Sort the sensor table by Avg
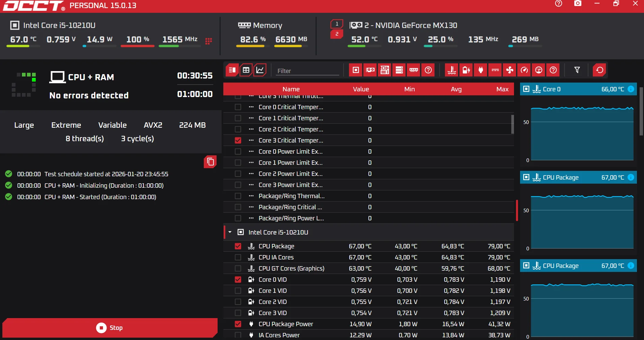 click(x=456, y=89)
